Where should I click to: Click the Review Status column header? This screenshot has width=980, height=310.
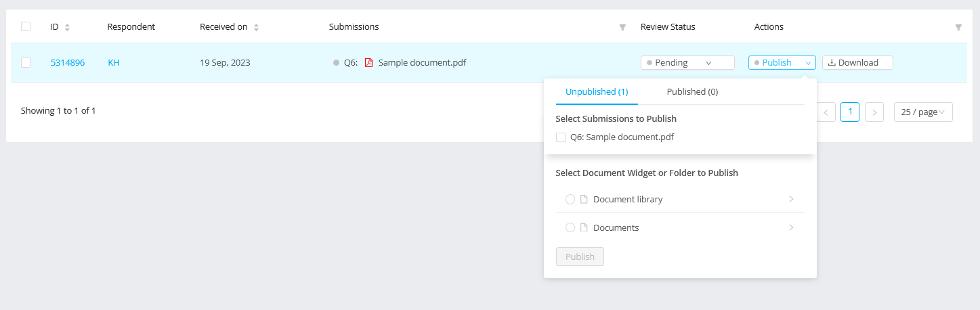coord(668,27)
